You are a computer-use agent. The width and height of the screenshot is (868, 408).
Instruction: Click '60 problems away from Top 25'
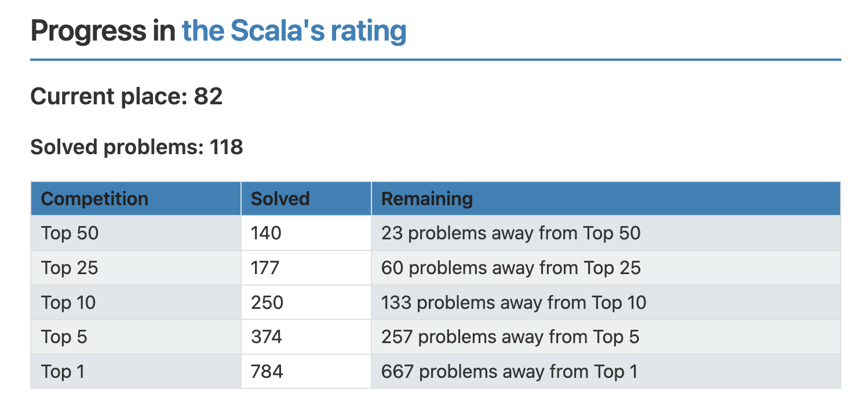click(511, 268)
